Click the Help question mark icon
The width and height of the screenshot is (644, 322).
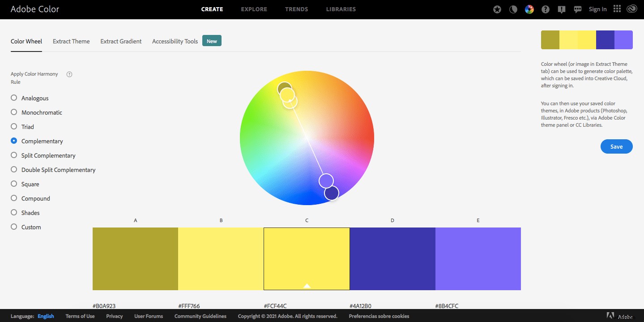[545, 9]
